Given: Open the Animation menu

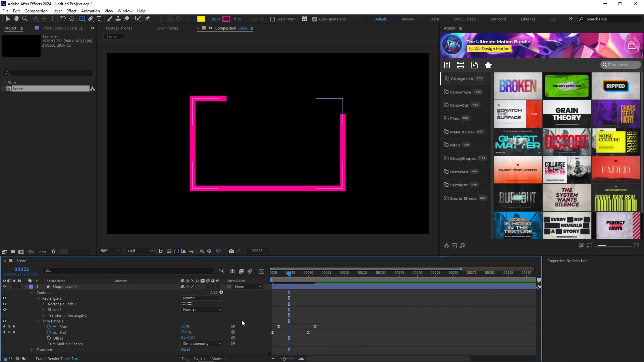Looking at the screenshot, I should point(90,11).
